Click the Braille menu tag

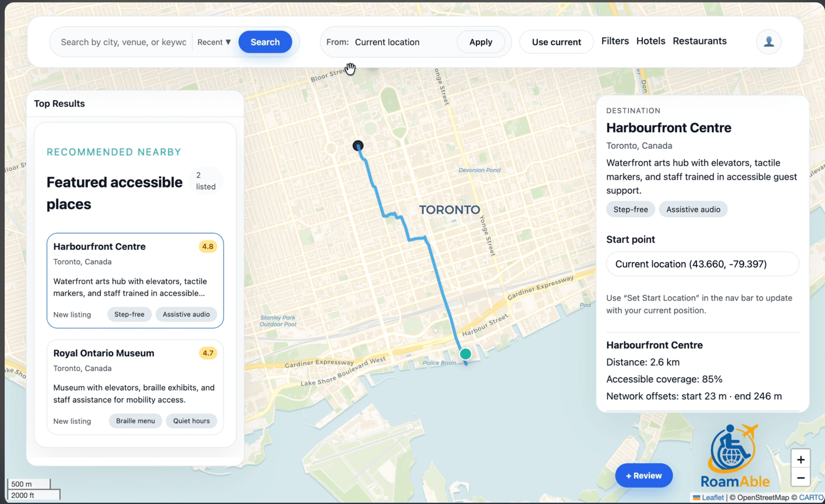(135, 421)
